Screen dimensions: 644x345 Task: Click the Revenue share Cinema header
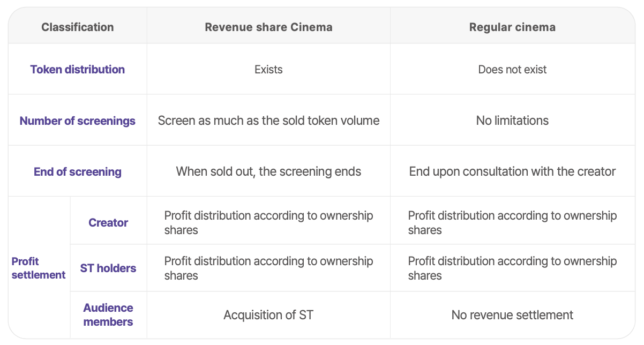268,27
